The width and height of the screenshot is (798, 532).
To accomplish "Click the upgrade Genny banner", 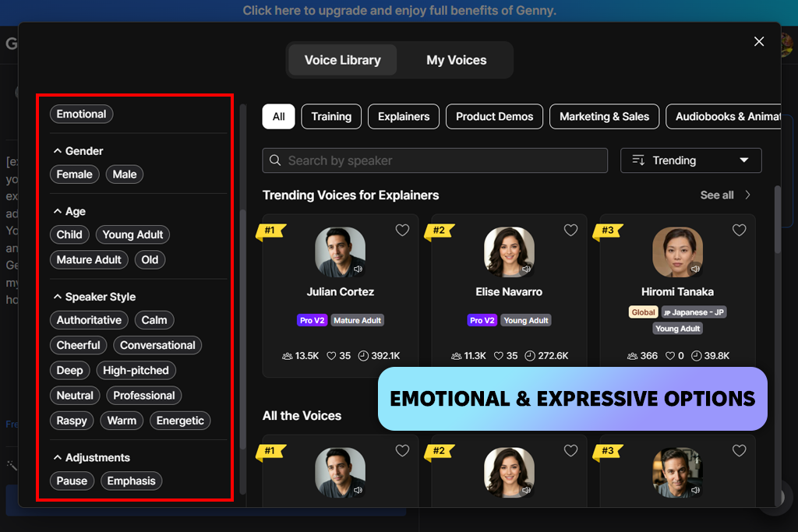I will point(399,11).
